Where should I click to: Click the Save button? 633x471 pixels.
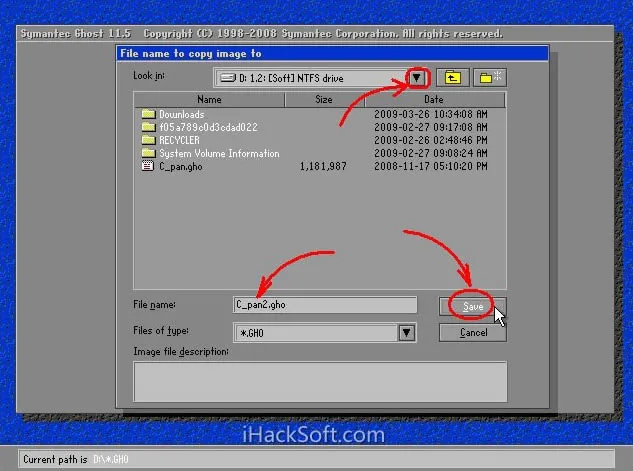(x=472, y=307)
